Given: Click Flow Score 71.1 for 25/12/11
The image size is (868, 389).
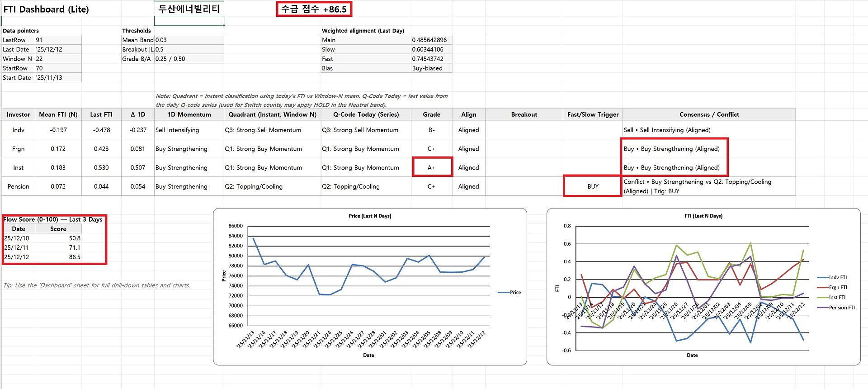Looking at the screenshot, I should pyautogui.click(x=58, y=247).
